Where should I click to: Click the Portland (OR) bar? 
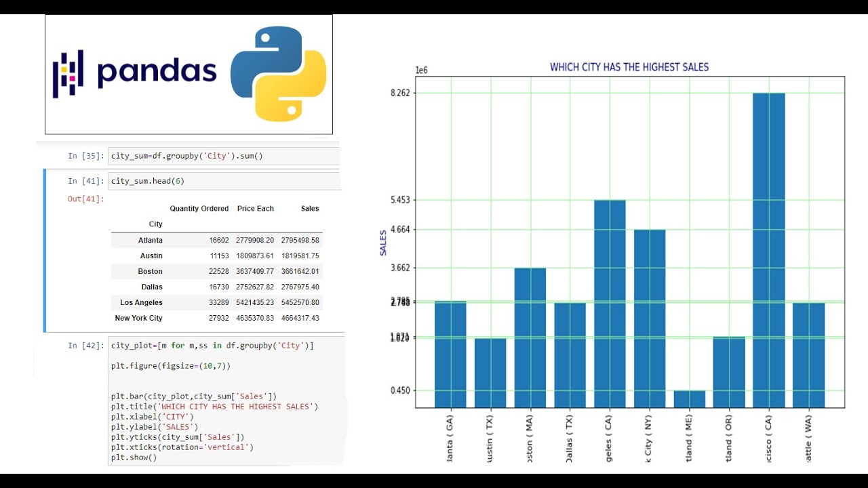coord(729,372)
